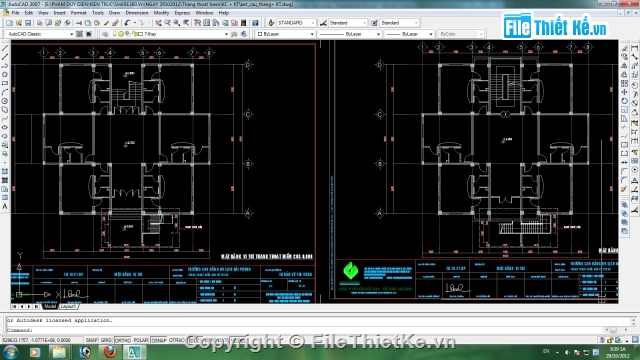The height and width of the screenshot is (360, 640).
Task: Save the drawing with the floppy icon
Action: (x=28, y=23)
